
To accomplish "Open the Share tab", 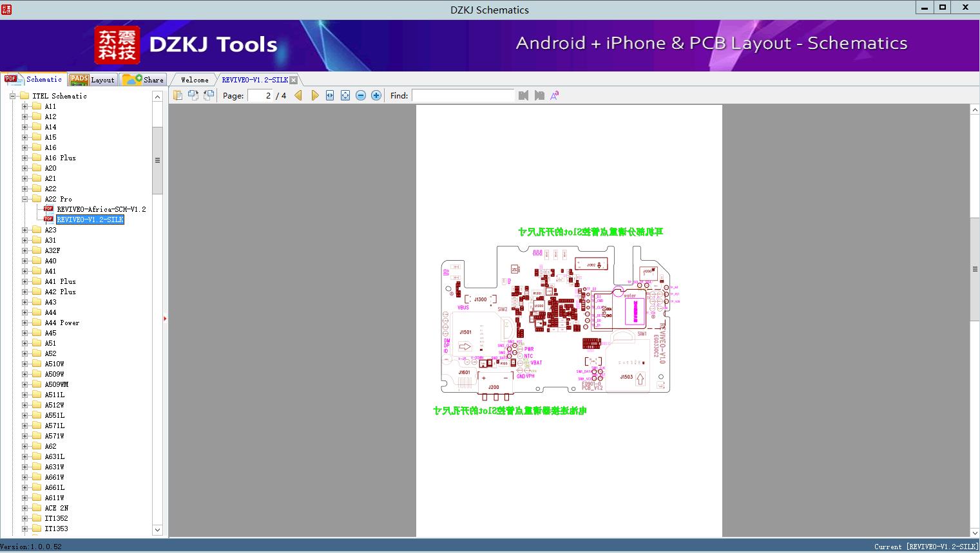I will tap(143, 79).
